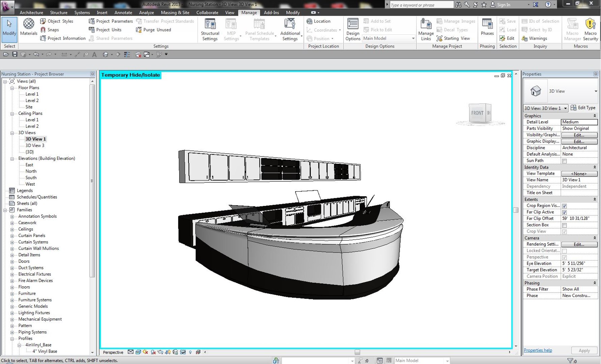601x364 pixels.
Task: Click the FRONT face of ViewCube
Action: coord(477,113)
